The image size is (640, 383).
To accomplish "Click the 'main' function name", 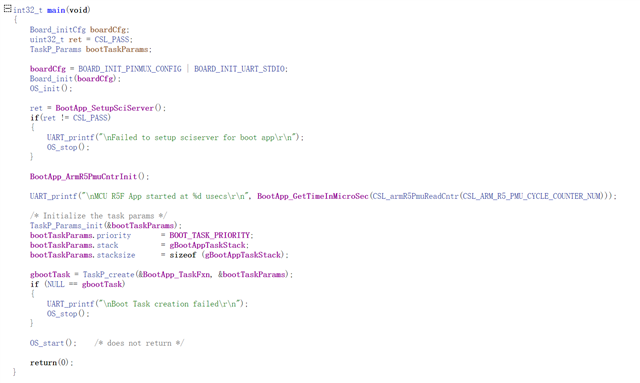I will pos(56,10).
